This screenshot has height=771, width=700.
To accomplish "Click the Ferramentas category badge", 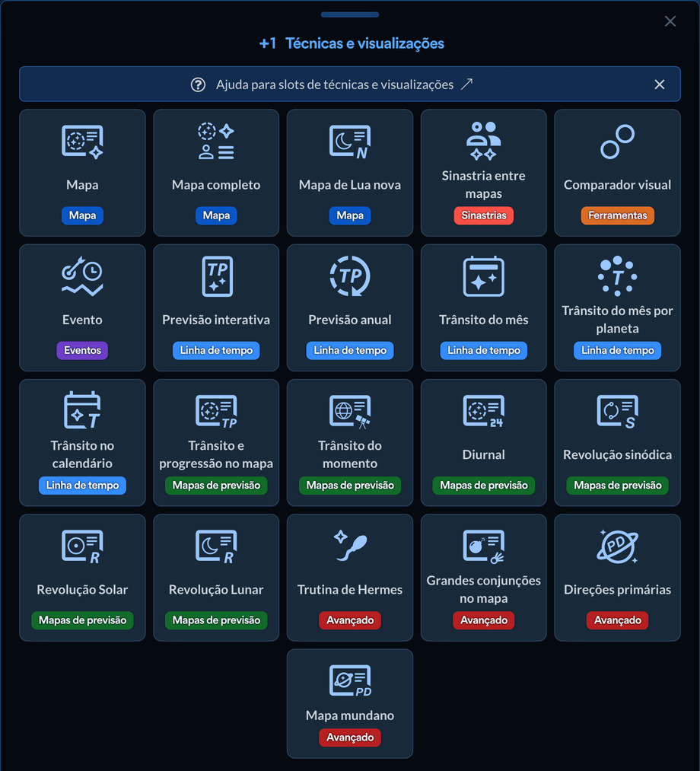I will (x=617, y=215).
